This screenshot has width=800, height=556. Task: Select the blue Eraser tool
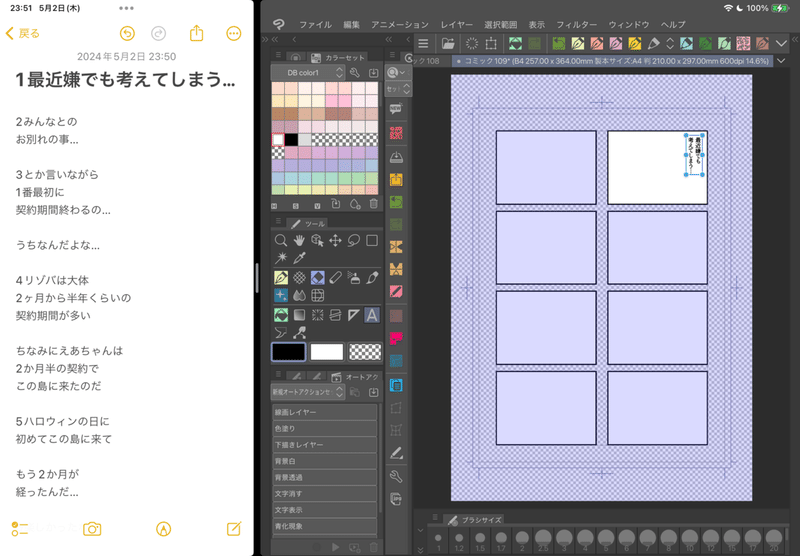click(x=317, y=277)
